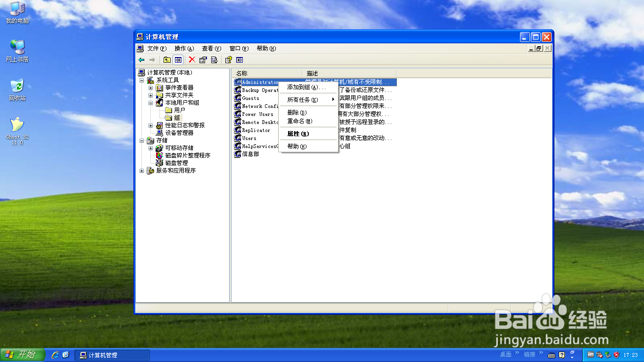Image resolution: width=644 pixels, height=362 pixels.
Task: Collapse the 本地用户和组 node
Action: pyautogui.click(x=151, y=103)
